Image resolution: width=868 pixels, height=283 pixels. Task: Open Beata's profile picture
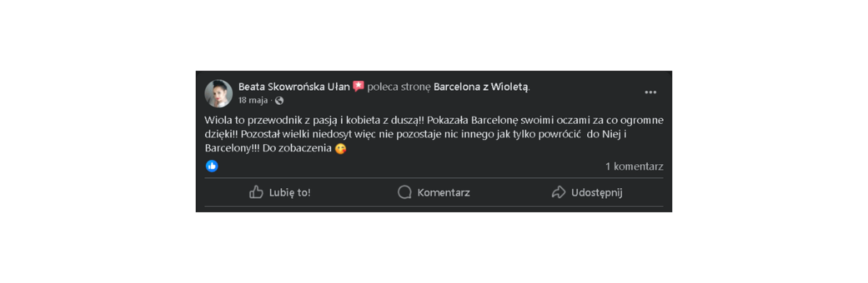(x=218, y=93)
